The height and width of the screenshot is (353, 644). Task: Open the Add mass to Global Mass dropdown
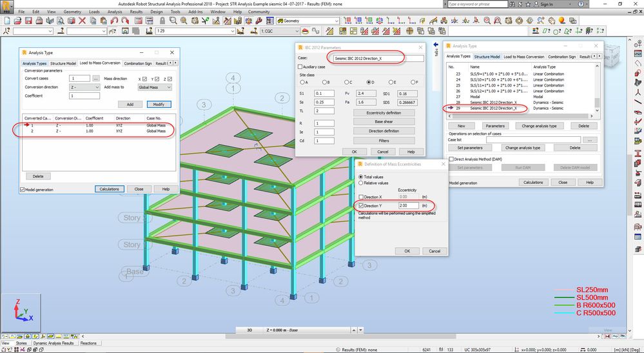(x=155, y=87)
